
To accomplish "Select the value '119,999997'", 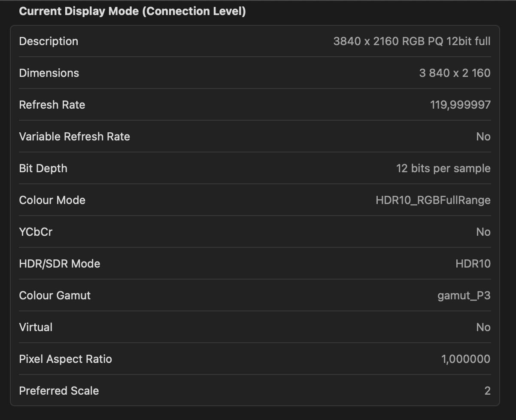I will [460, 105].
